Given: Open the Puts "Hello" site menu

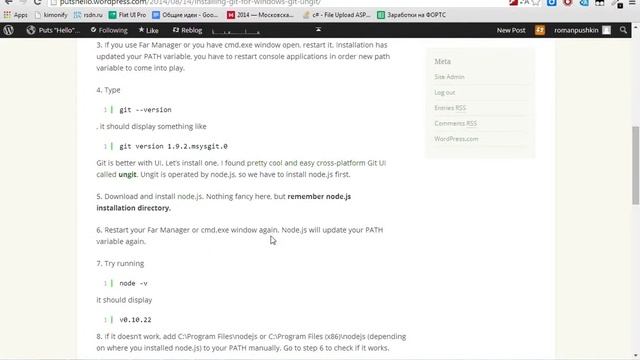Looking at the screenshot, I should coord(53,30).
